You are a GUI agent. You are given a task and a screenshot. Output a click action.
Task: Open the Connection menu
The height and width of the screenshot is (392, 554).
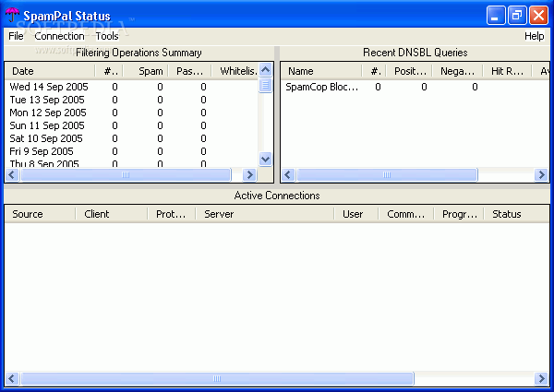pyautogui.click(x=59, y=36)
